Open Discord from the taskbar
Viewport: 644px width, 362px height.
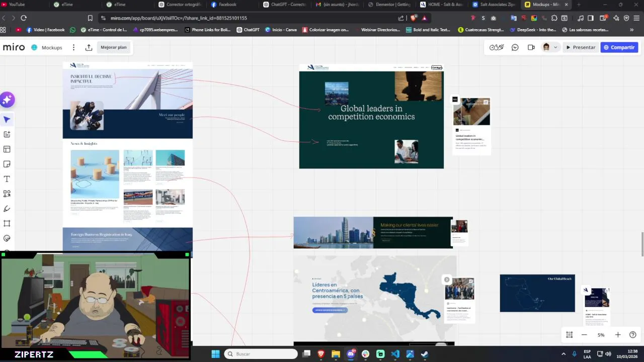[x=351, y=354]
